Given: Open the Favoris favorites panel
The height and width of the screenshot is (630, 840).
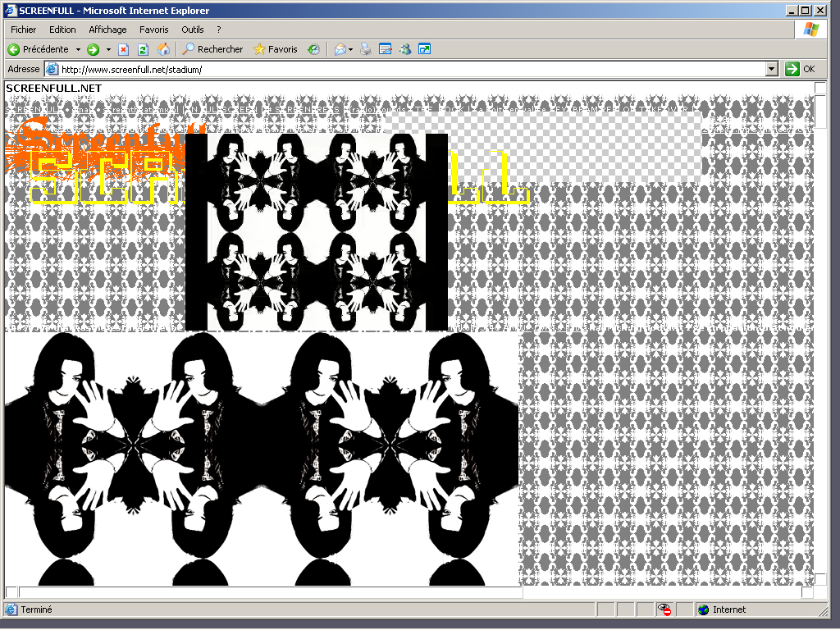Looking at the screenshot, I should 276,49.
